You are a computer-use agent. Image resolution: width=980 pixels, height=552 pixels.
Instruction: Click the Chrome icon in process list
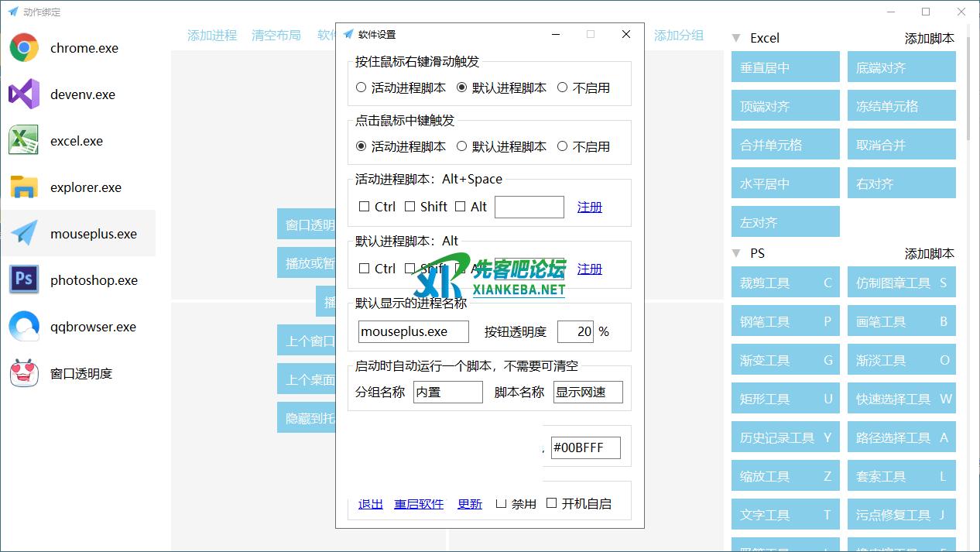(24, 48)
